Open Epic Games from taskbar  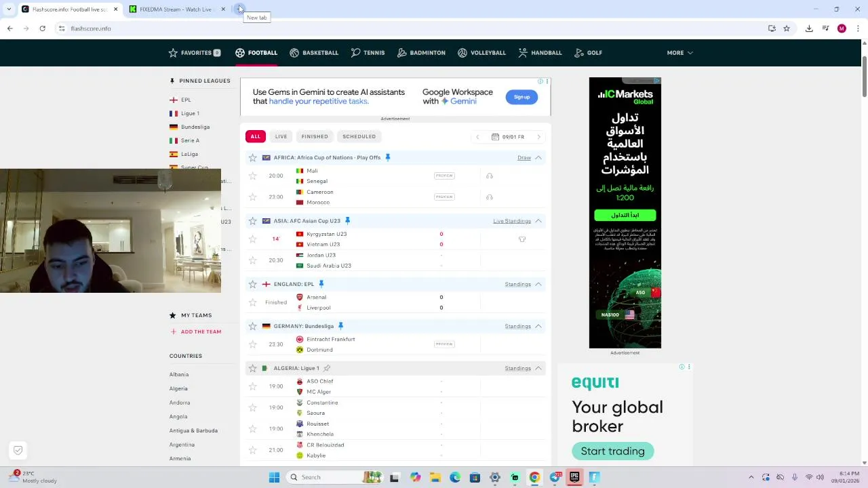pos(574,477)
